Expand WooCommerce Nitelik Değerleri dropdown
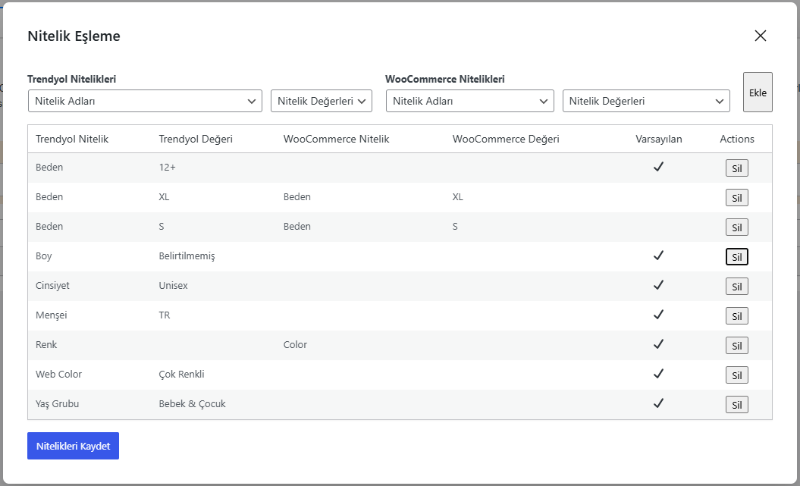800x486 pixels. click(x=646, y=101)
